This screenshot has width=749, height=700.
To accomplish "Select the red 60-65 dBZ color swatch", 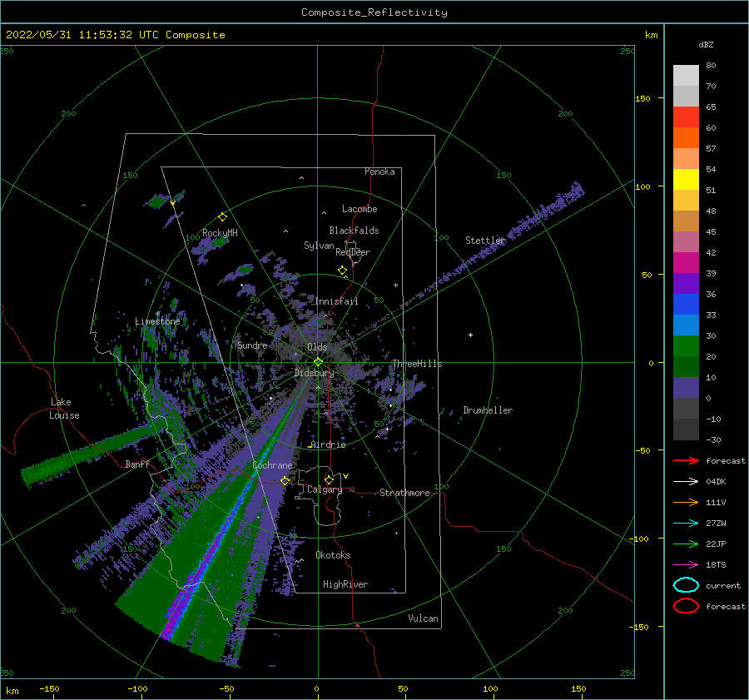I will click(x=686, y=117).
